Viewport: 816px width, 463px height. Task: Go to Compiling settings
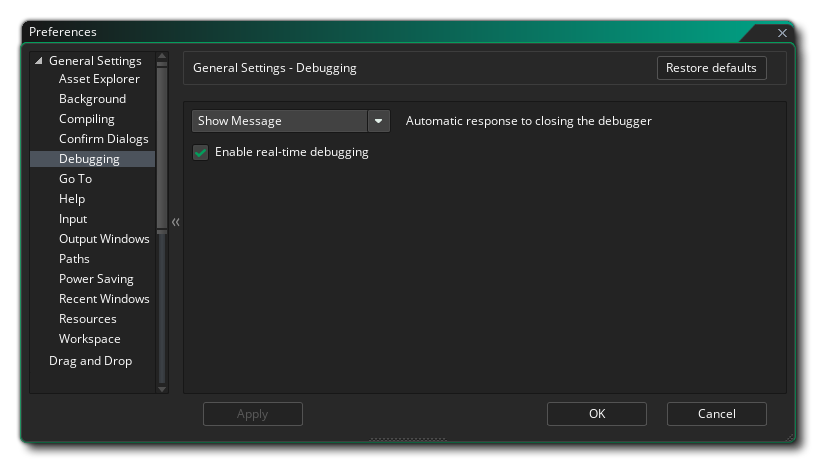[87, 119]
